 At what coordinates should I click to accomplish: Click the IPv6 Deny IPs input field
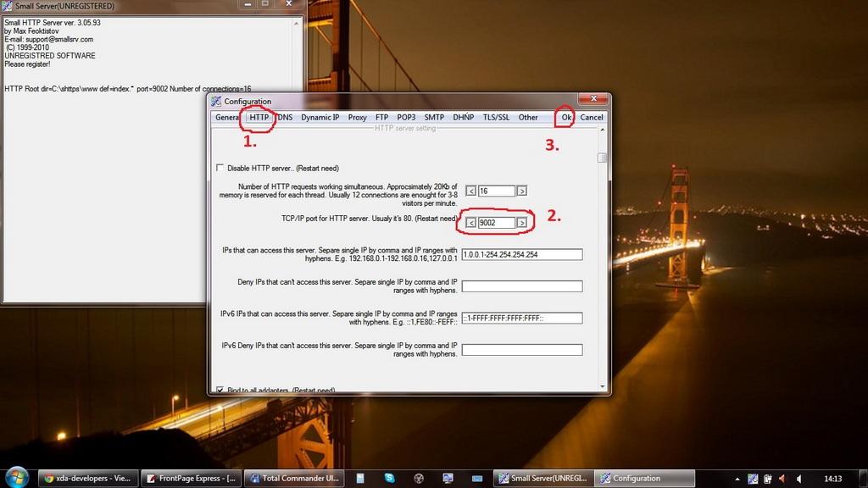coord(522,350)
